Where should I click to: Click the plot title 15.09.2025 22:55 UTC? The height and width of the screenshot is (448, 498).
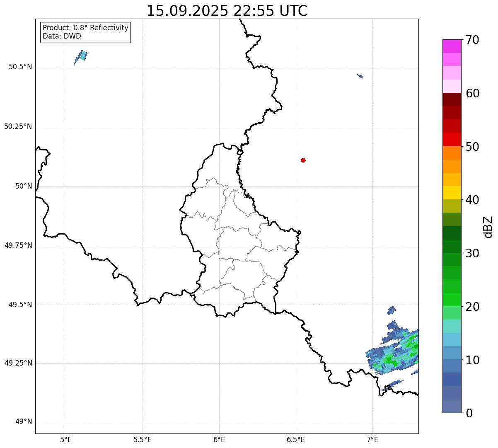227,11
